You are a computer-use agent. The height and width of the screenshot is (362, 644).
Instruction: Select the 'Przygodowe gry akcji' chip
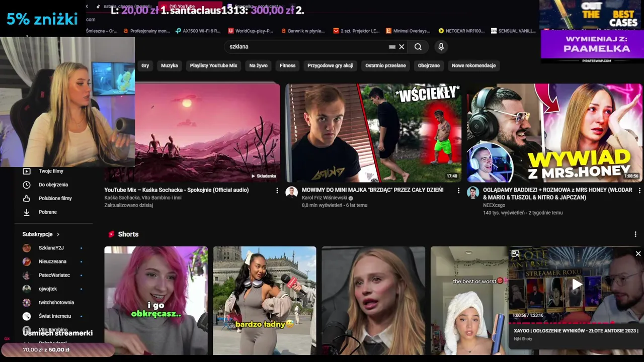pyautogui.click(x=330, y=65)
